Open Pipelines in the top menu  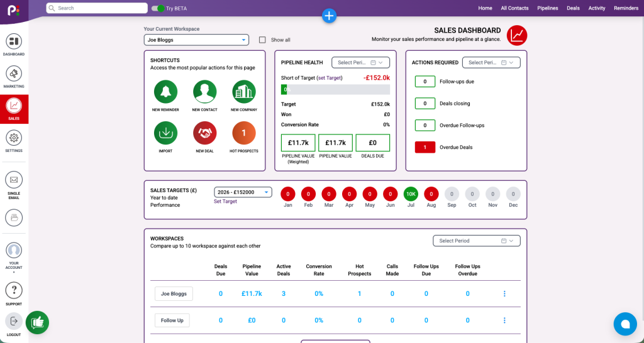click(548, 8)
